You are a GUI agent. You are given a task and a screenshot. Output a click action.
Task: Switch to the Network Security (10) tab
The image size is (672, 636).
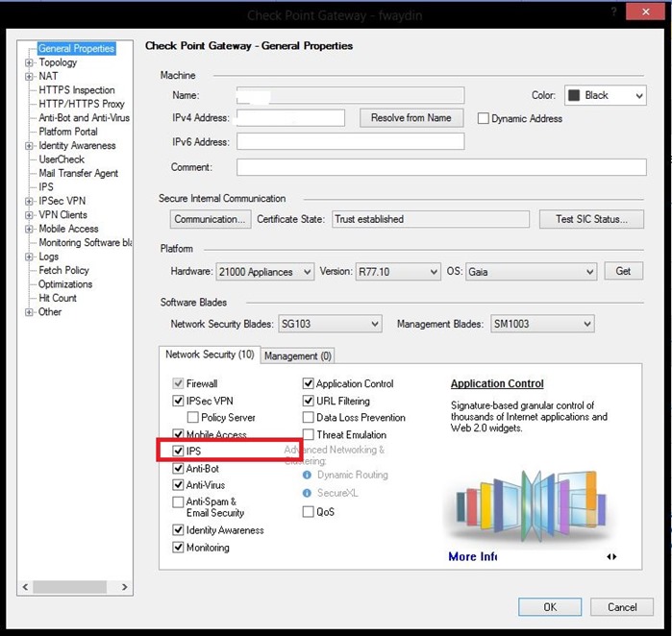coord(210,355)
